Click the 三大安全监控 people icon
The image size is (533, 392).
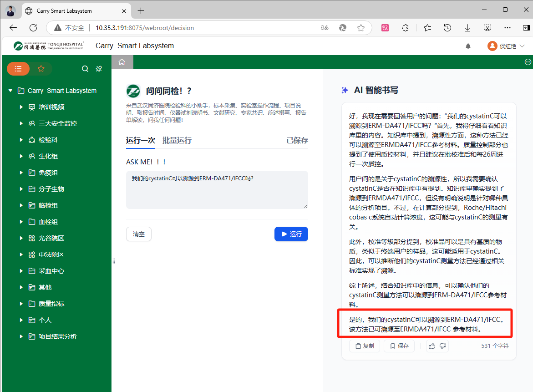point(31,123)
